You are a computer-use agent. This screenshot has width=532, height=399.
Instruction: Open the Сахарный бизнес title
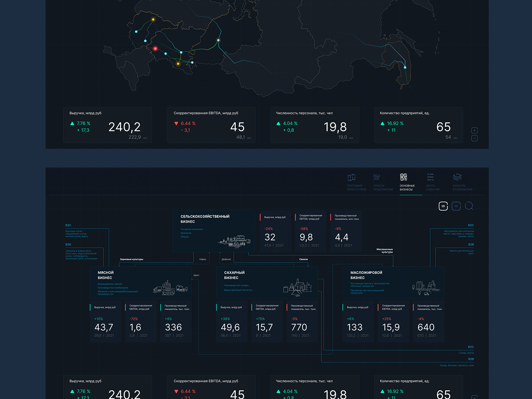click(234, 275)
